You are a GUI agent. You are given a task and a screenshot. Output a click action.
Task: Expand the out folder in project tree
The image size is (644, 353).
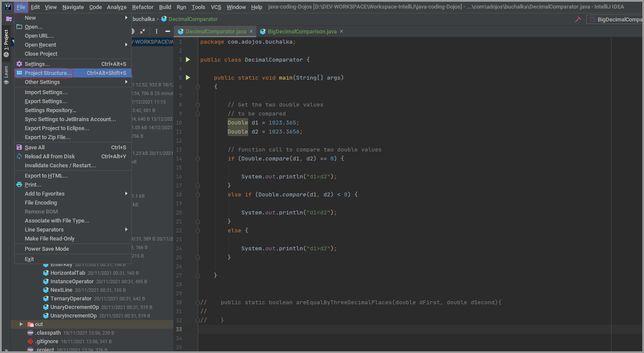21,324
